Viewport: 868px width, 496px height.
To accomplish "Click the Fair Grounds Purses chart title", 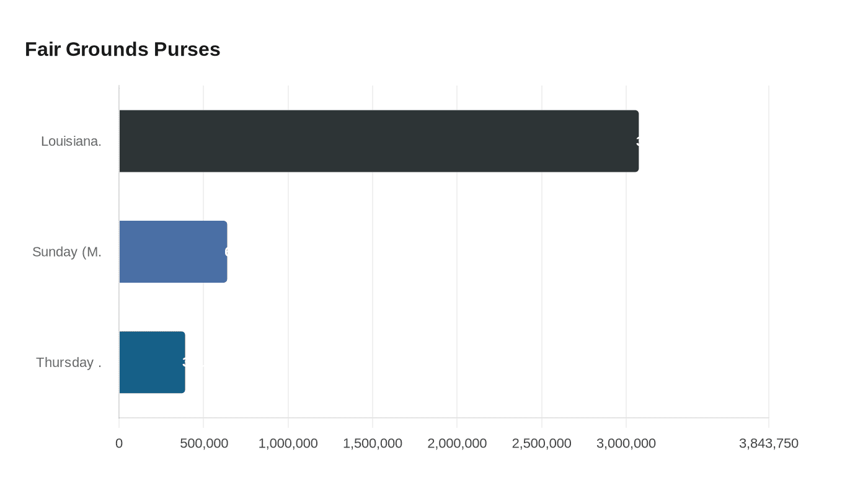I will click(122, 49).
